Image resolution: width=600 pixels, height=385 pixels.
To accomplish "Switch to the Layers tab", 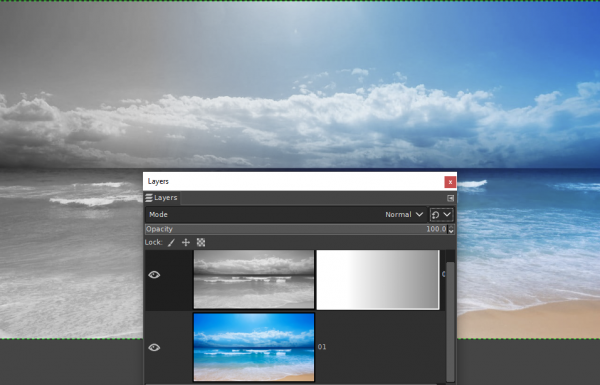I will coord(161,198).
